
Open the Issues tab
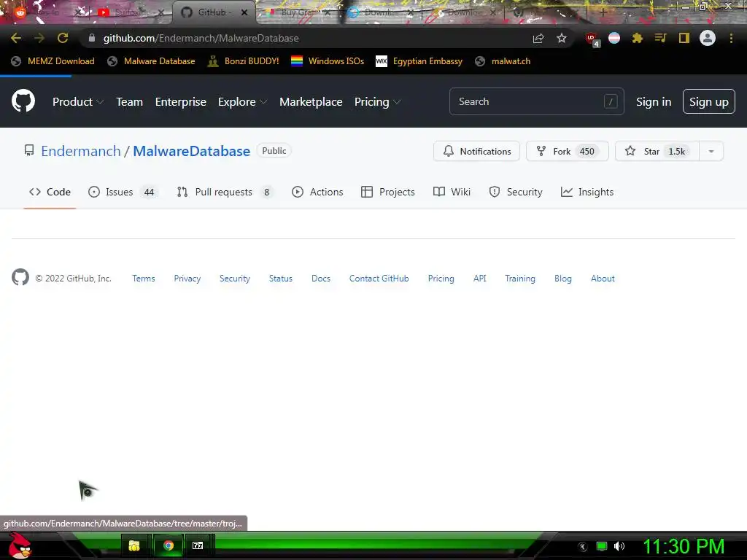tap(123, 192)
